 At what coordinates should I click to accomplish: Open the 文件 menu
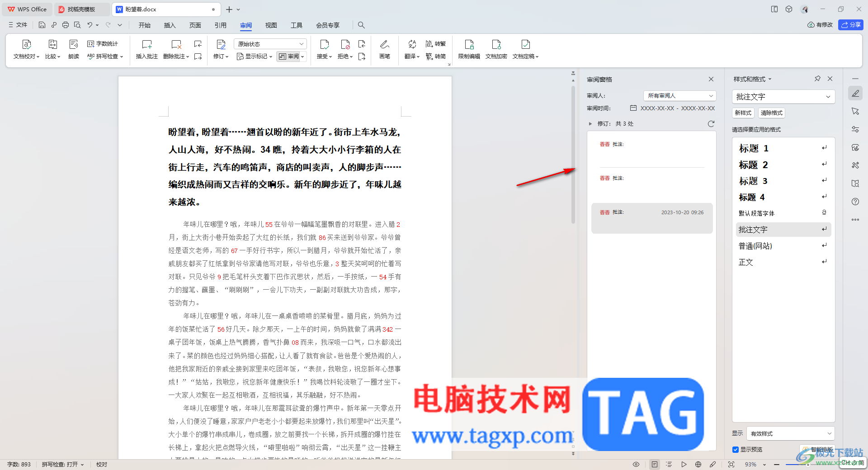[18, 25]
